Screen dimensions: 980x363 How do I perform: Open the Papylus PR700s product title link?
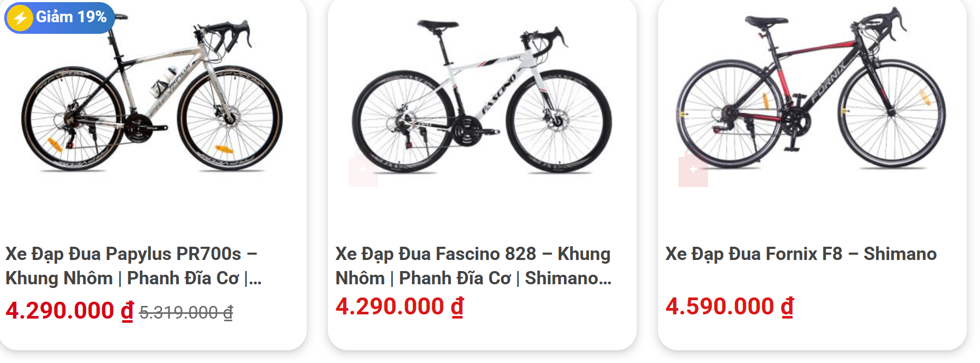(x=133, y=266)
